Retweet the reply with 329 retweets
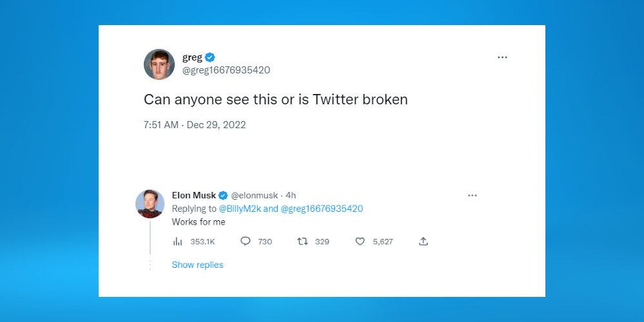This screenshot has height=322, width=644. click(302, 241)
